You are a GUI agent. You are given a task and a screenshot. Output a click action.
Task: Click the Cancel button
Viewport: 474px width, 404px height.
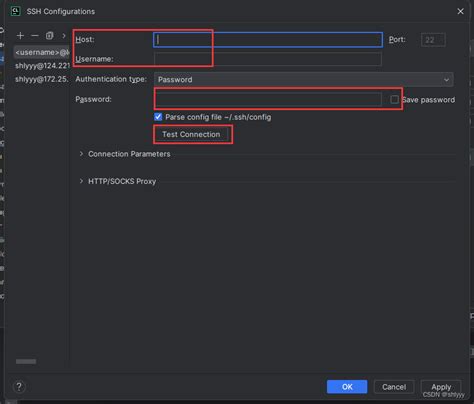click(394, 387)
